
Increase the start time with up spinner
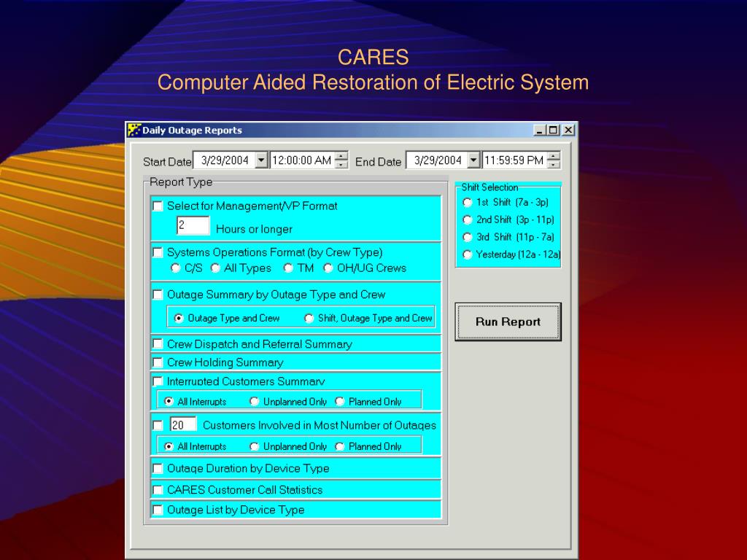point(341,156)
